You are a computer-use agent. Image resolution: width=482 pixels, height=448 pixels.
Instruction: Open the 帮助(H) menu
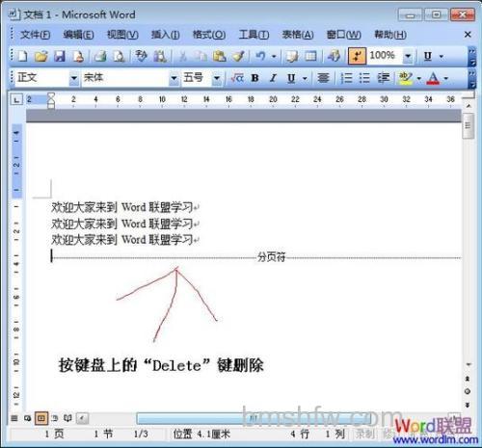[x=390, y=35]
